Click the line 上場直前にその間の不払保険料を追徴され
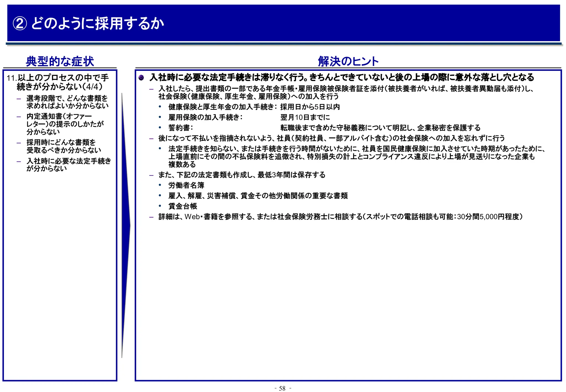566x392 pixels. click(352, 156)
